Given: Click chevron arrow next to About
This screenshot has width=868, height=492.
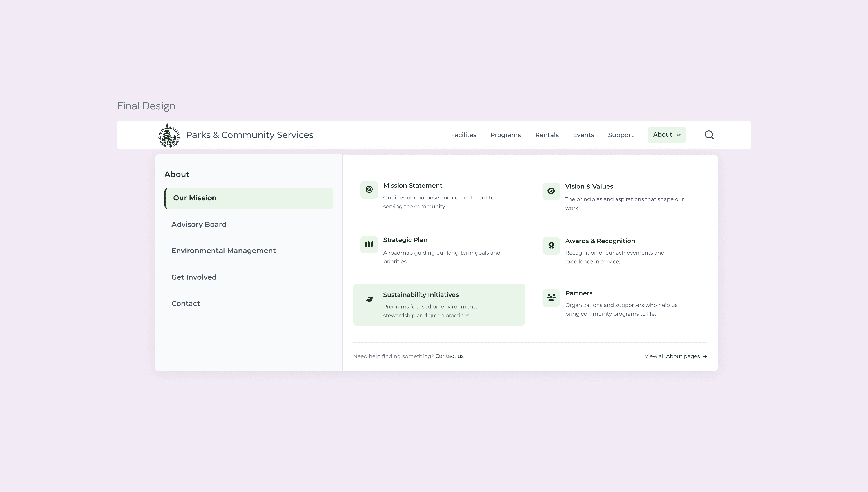Looking at the screenshot, I should tap(678, 135).
